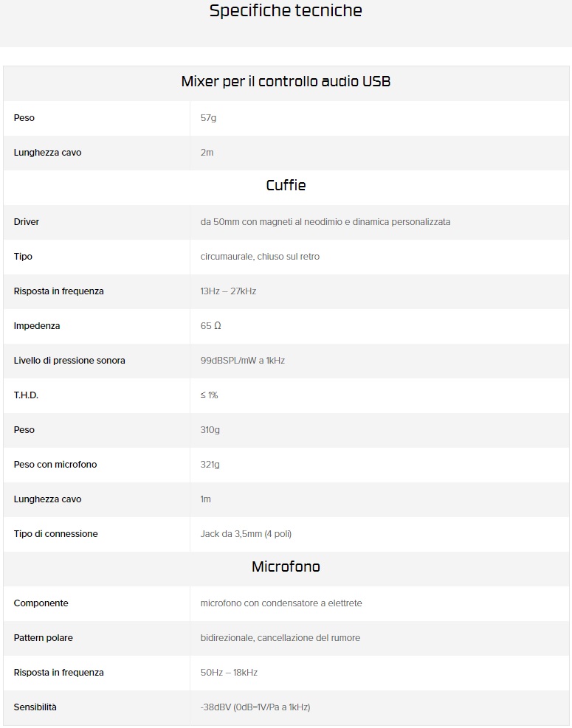
Task: Click the 13Hz – 27kHz frequency value
Action: (228, 291)
